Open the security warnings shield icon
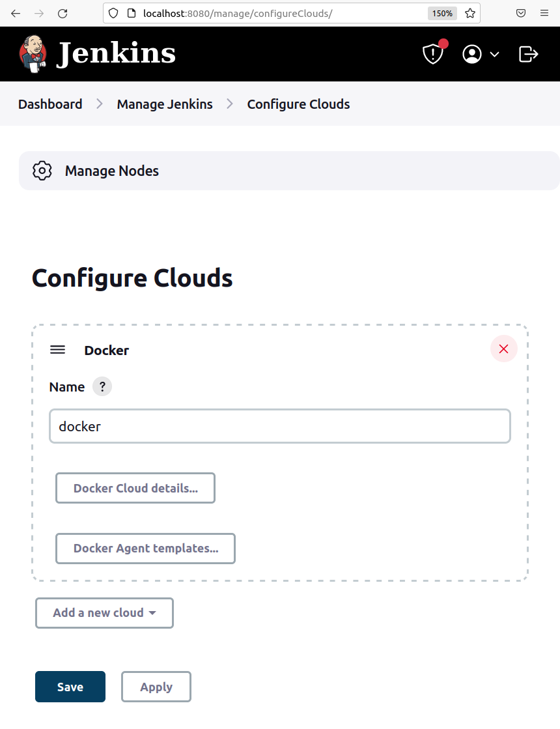Viewport: 560px width, 729px height. (433, 54)
